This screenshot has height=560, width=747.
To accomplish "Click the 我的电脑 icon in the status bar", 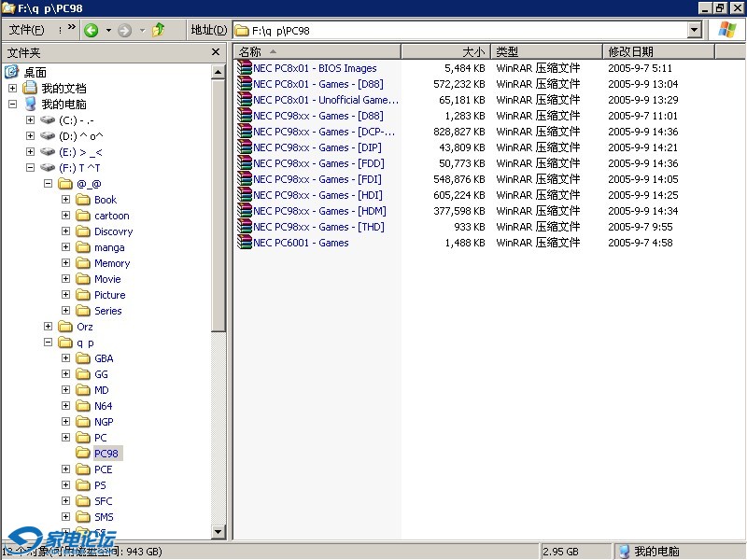I will (623, 551).
